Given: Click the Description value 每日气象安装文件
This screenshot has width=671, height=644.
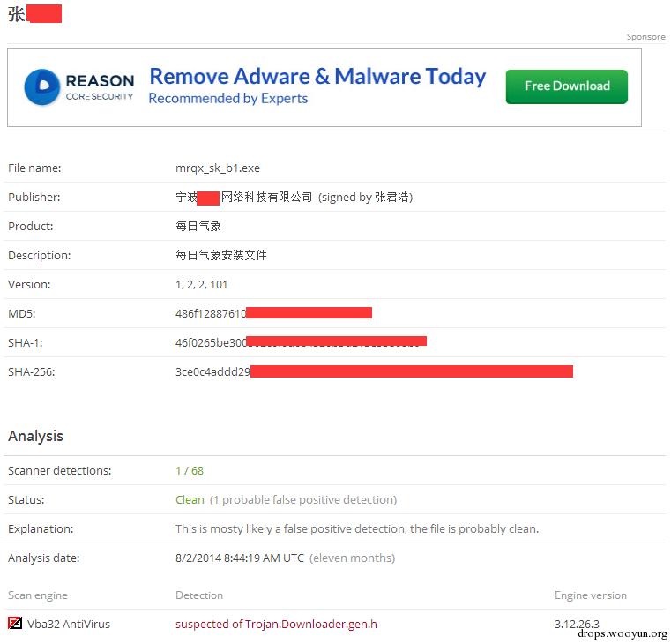Looking at the screenshot, I should tap(220, 255).
